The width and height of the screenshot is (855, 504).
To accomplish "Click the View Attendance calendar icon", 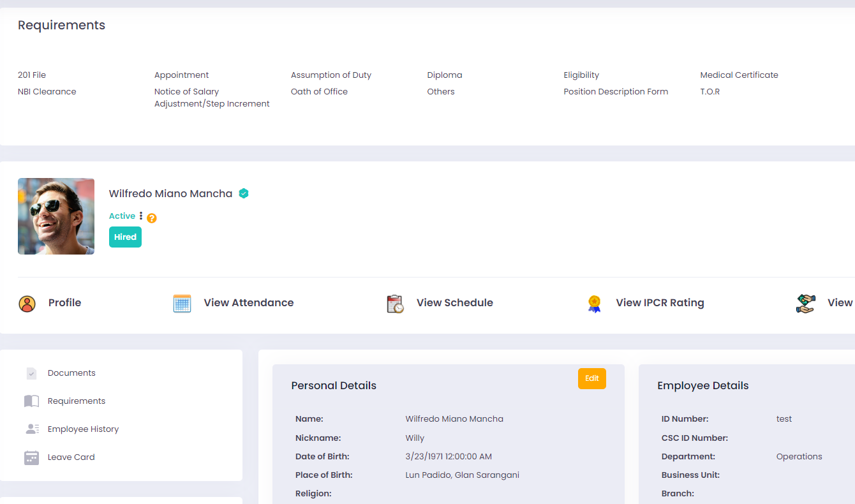I will pyautogui.click(x=182, y=304).
